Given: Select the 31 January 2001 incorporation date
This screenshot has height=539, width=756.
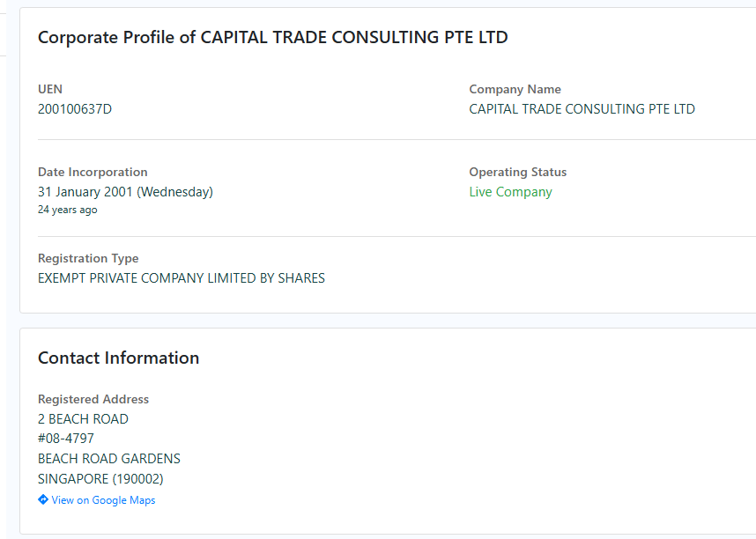Looking at the screenshot, I should pyautogui.click(x=125, y=192).
